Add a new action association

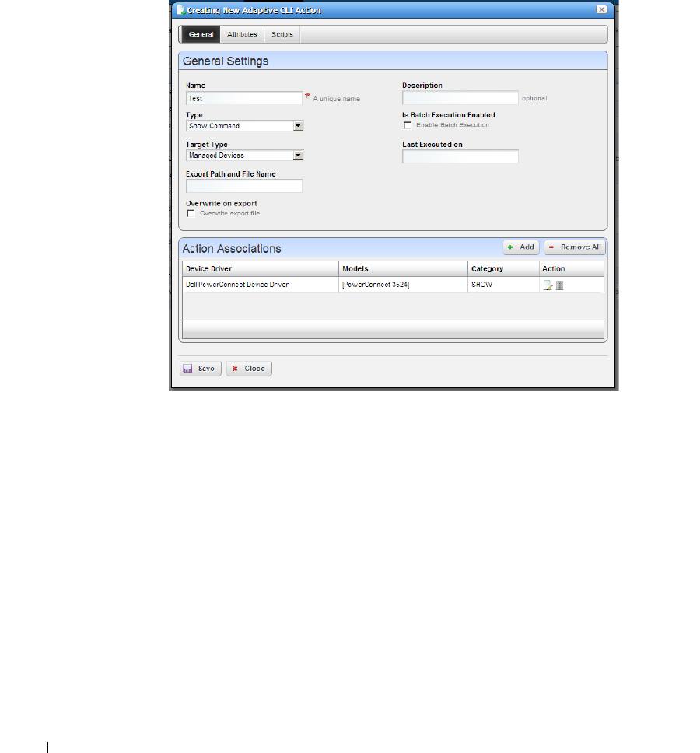point(521,247)
